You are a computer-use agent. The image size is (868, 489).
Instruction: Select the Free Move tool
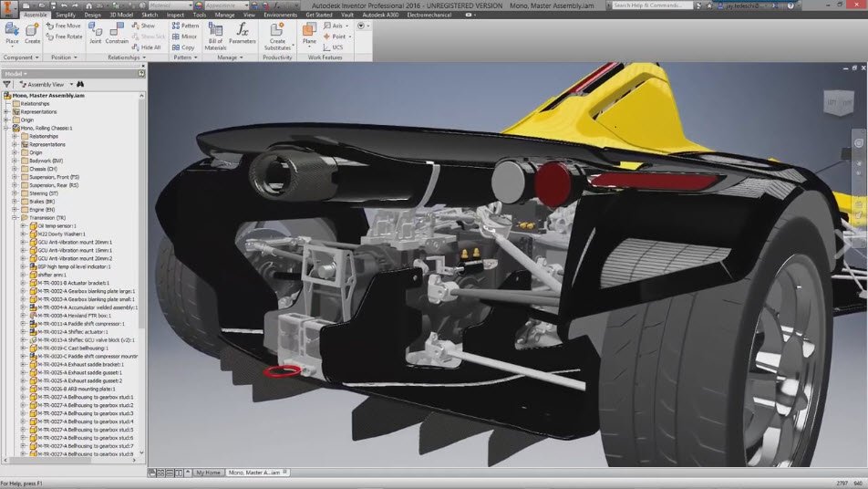point(64,26)
